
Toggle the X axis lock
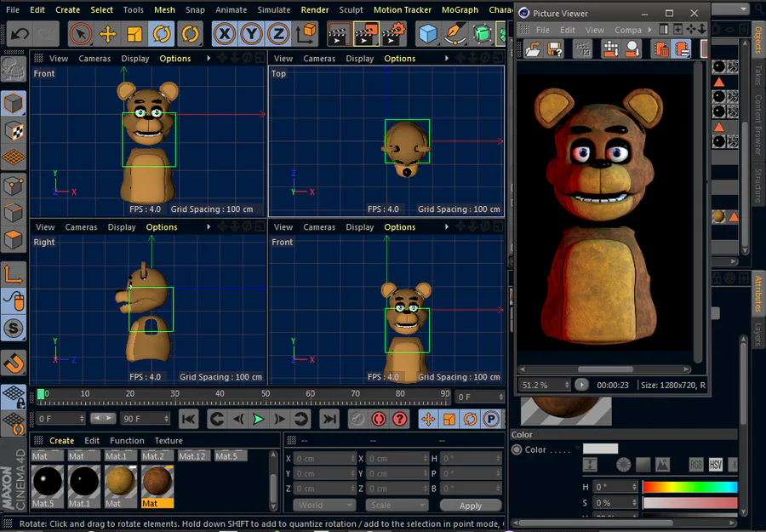click(224, 34)
